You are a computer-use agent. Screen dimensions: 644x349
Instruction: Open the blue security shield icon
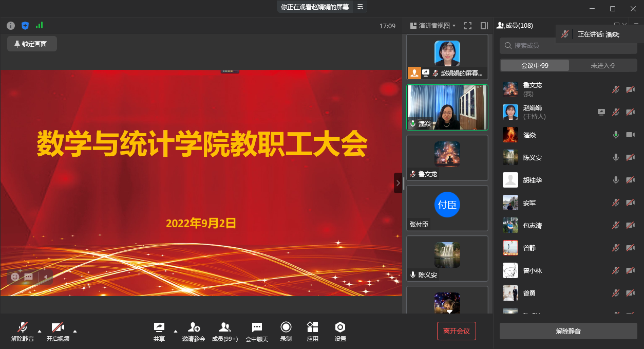coord(25,26)
